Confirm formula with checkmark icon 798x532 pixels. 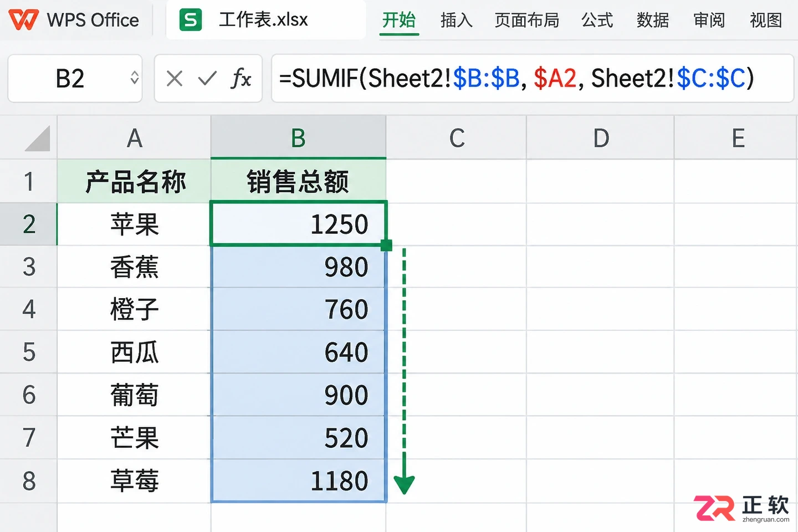click(207, 78)
